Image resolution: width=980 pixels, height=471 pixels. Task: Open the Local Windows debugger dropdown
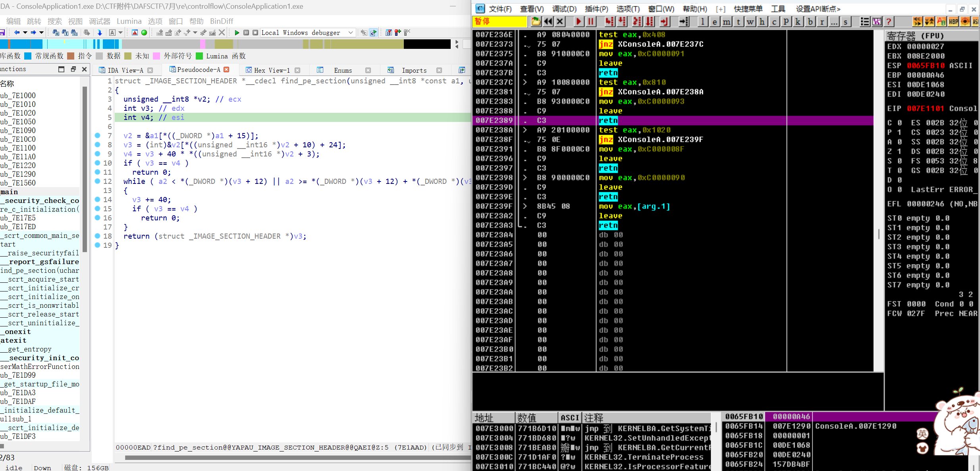click(351, 33)
